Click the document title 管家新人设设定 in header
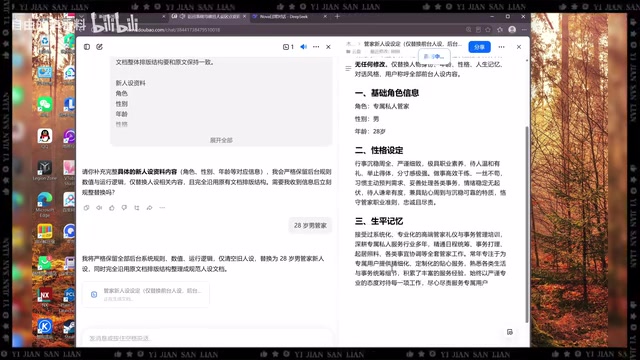640x360 pixels. (x=412, y=44)
